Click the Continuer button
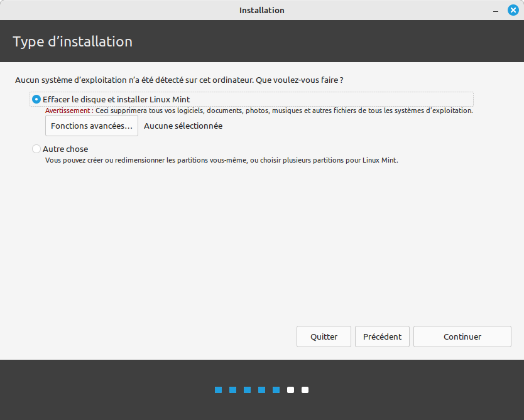 [x=462, y=337]
